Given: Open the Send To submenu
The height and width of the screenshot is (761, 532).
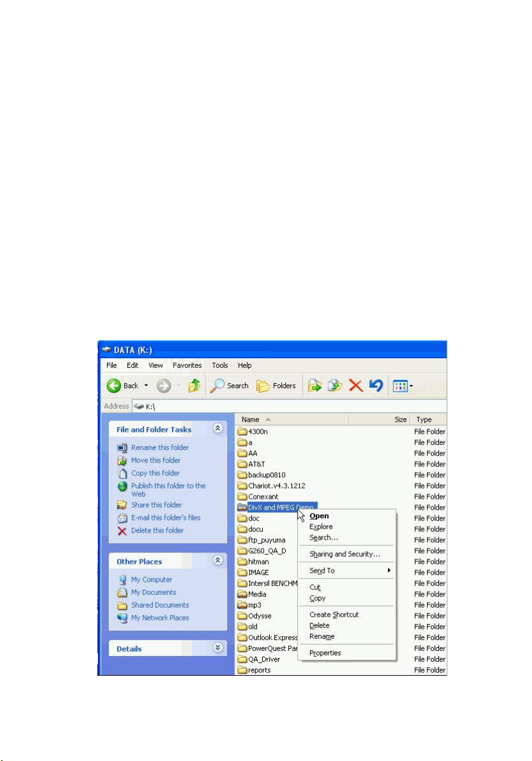Looking at the screenshot, I should click(347, 571).
